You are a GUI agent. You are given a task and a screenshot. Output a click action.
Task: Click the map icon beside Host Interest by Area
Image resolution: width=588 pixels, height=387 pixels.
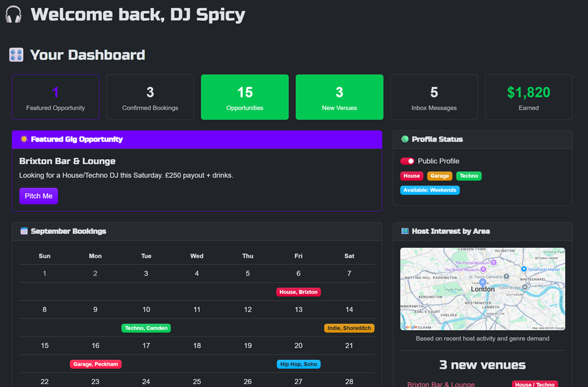click(405, 231)
